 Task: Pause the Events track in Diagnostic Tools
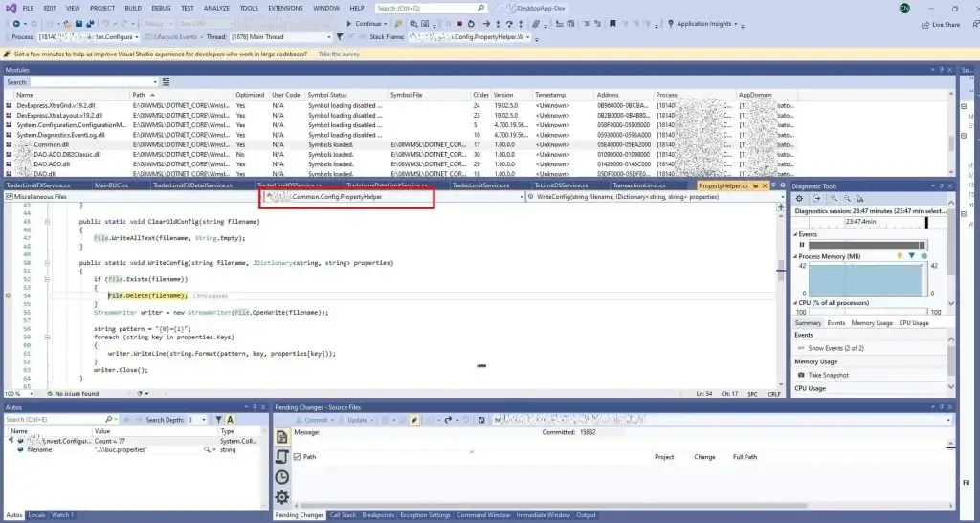point(802,245)
